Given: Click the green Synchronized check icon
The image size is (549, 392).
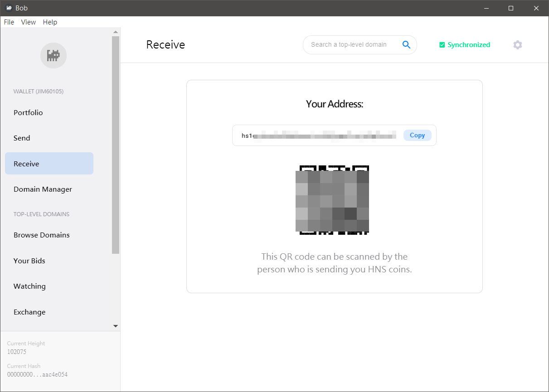Looking at the screenshot, I should (x=442, y=45).
